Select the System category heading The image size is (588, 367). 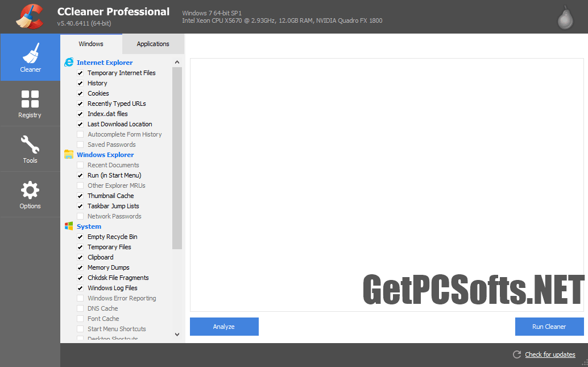(x=89, y=226)
